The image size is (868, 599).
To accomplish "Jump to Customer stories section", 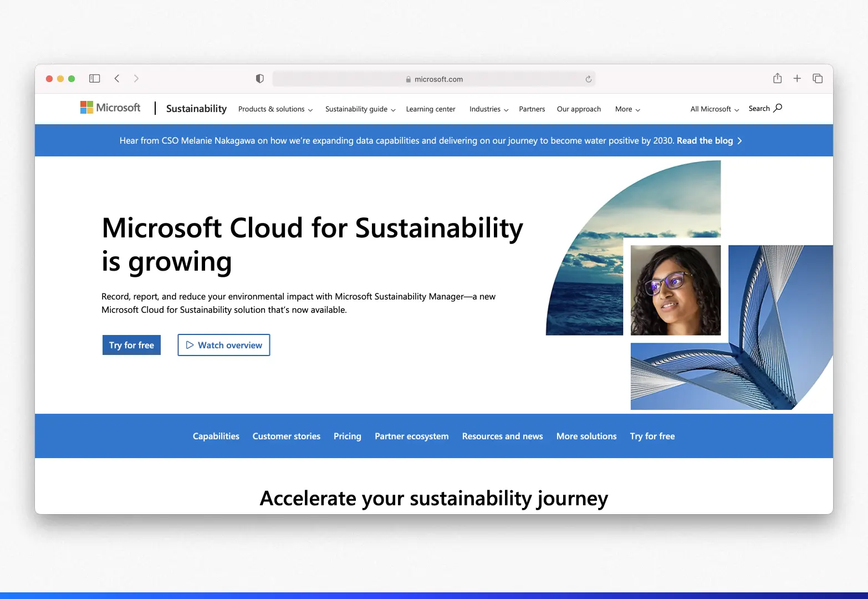I will click(x=287, y=436).
